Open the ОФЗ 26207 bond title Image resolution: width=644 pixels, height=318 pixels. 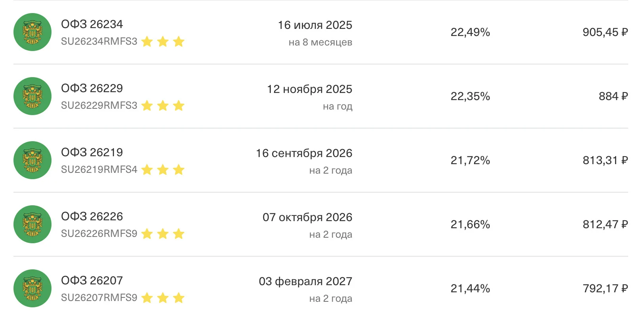pyautogui.click(x=92, y=280)
